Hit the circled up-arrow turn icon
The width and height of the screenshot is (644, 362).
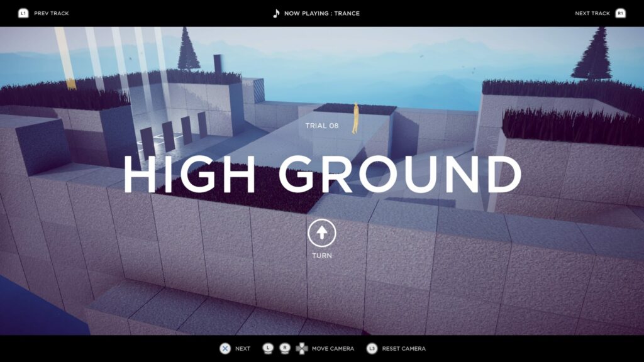pyautogui.click(x=321, y=233)
